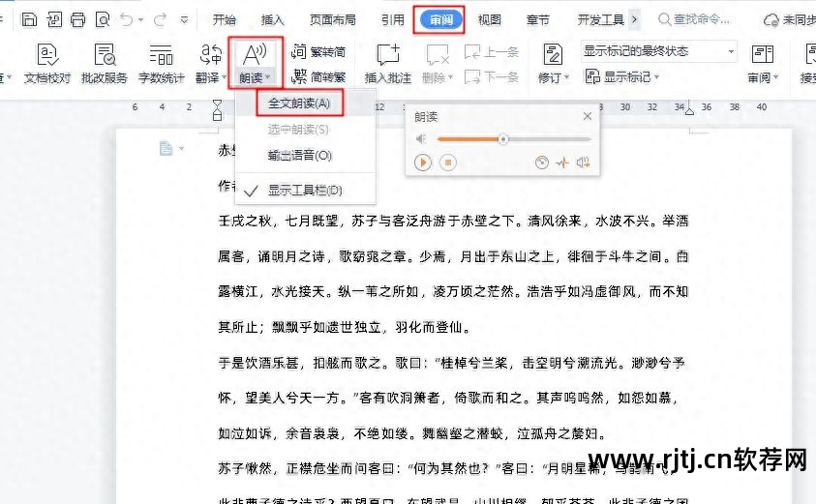
Task: Click the export-to-PDF icon beside Save
Action: pyautogui.click(x=54, y=19)
